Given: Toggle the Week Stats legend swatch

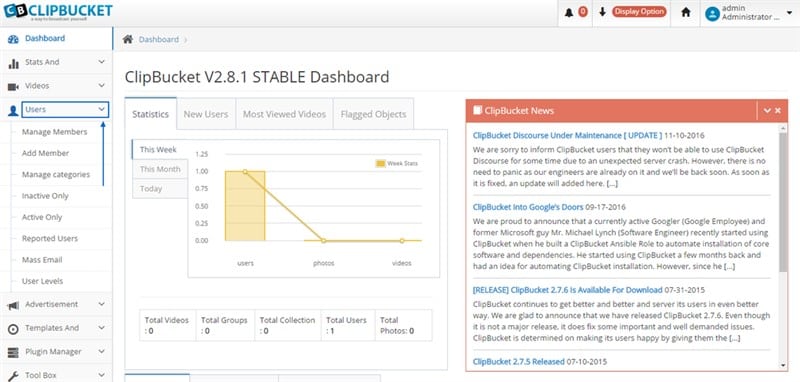Looking at the screenshot, I should [x=381, y=164].
